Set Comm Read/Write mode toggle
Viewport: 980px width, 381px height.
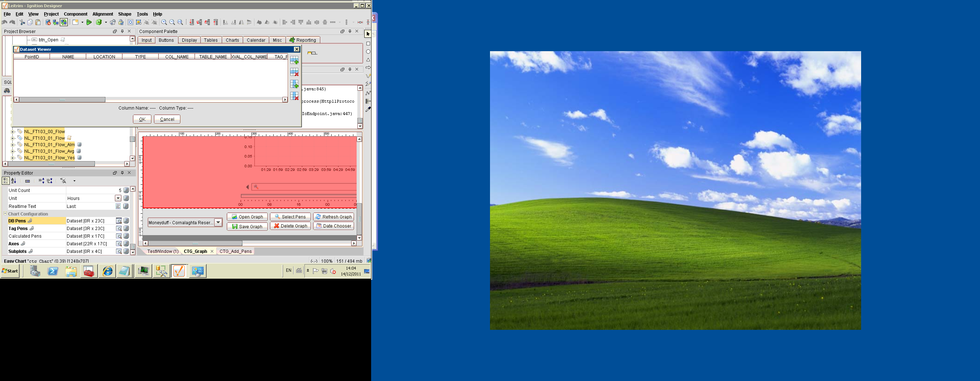tap(64, 22)
